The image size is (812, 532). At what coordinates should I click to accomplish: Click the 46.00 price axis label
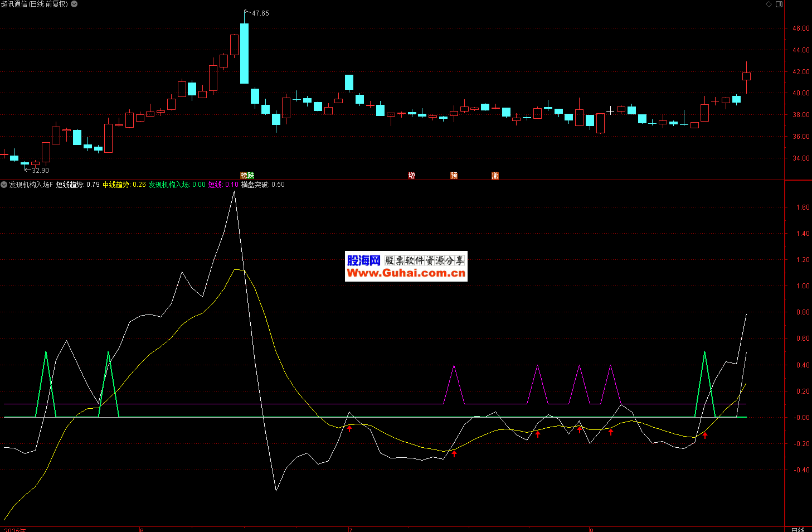tap(801, 28)
